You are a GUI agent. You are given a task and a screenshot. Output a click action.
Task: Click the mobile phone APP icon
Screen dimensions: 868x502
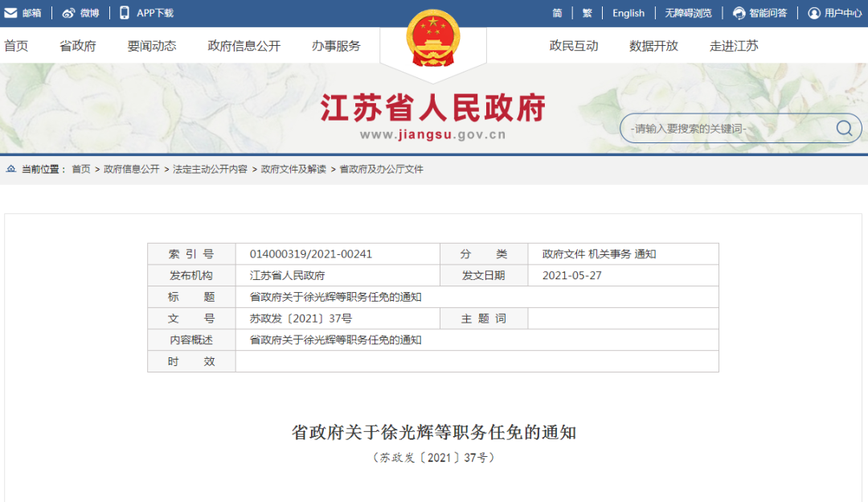pos(125,13)
